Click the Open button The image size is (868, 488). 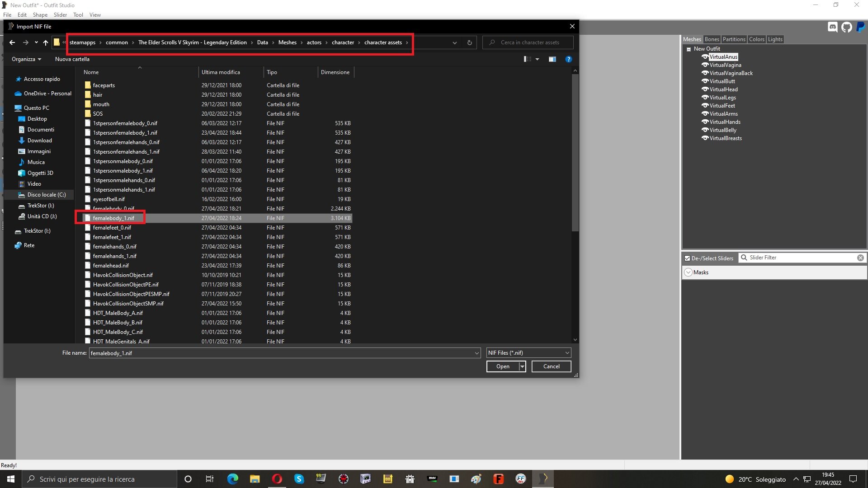503,366
